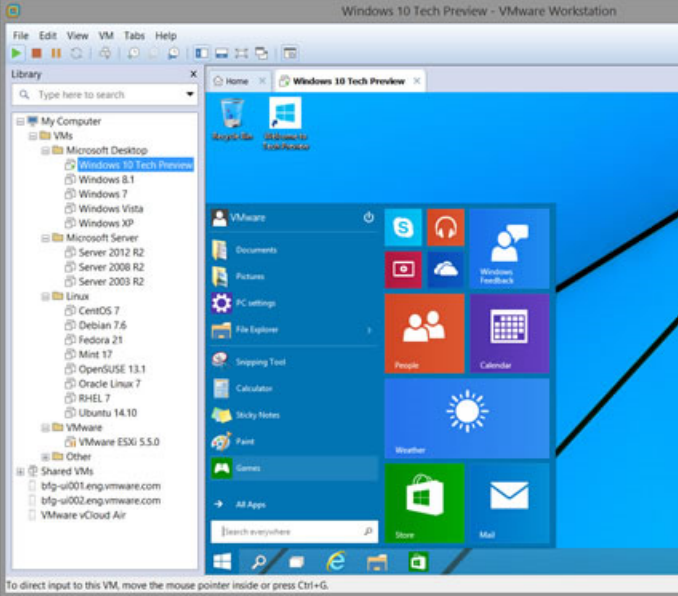Open the Snapshot Manager toolbar icon
This screenshot has height=596, width=678.
tap(173, 53)
